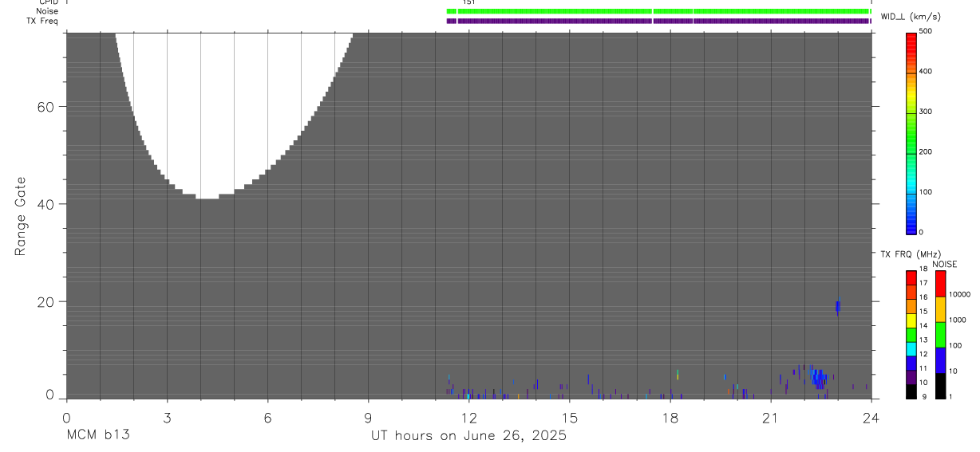Click the "200" value on the WID colorbar
This screenshot has width=980, height=452.
tap(927, 151)
